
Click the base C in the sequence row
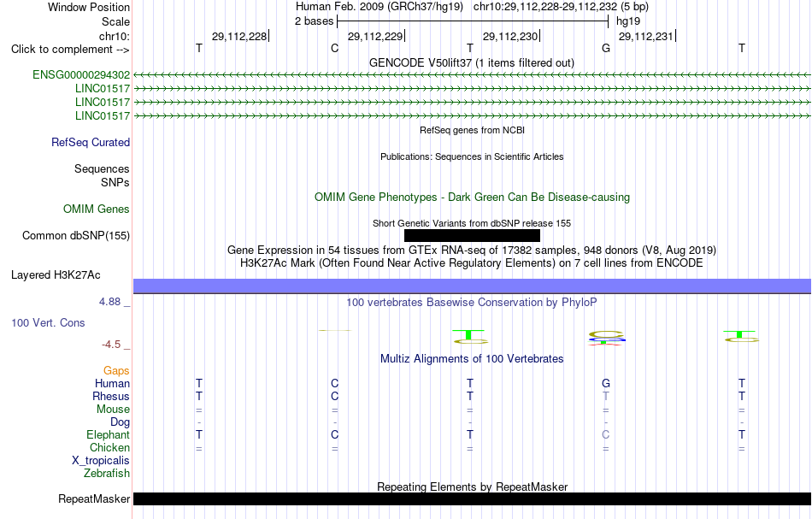pos(334,48)
